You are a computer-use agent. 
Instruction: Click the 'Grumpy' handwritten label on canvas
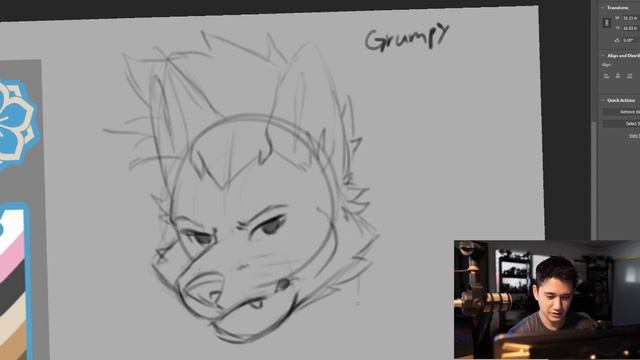407,38
